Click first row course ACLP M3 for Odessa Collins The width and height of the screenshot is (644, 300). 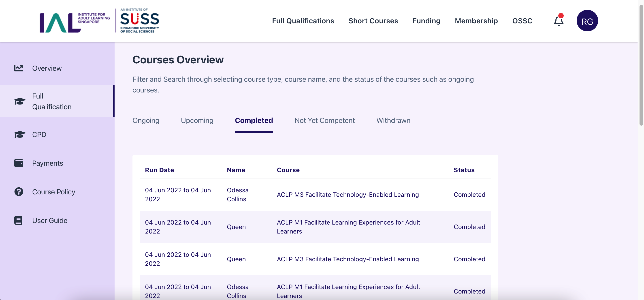(348, 194)
